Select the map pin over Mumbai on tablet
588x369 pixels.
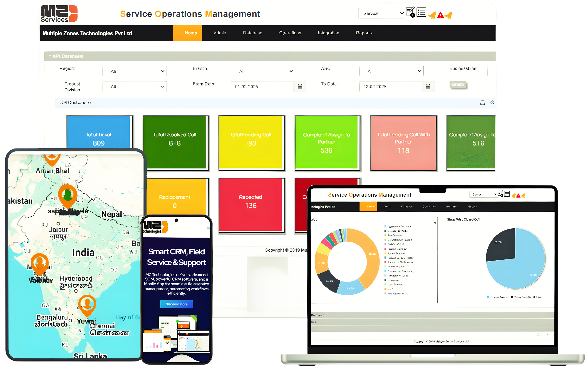pos(40,264)
